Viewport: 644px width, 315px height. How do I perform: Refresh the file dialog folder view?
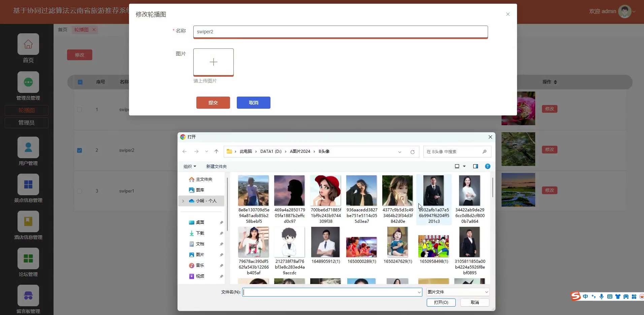412,152
